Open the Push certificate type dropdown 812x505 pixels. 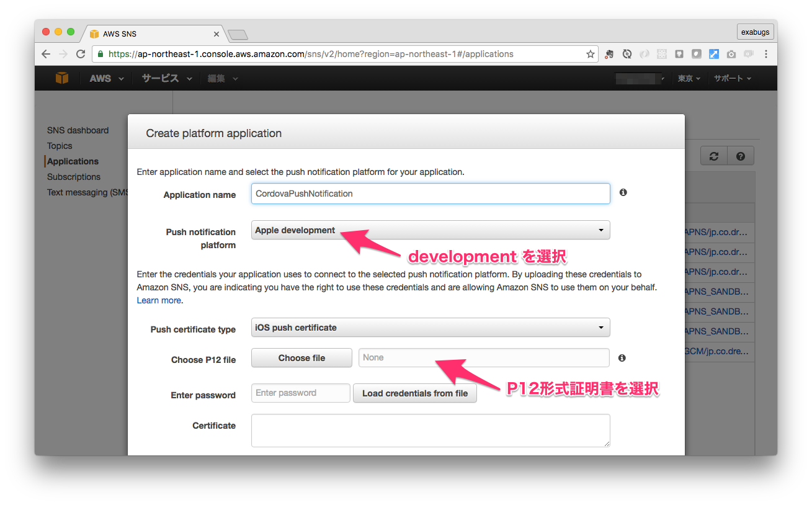(431, 328)
